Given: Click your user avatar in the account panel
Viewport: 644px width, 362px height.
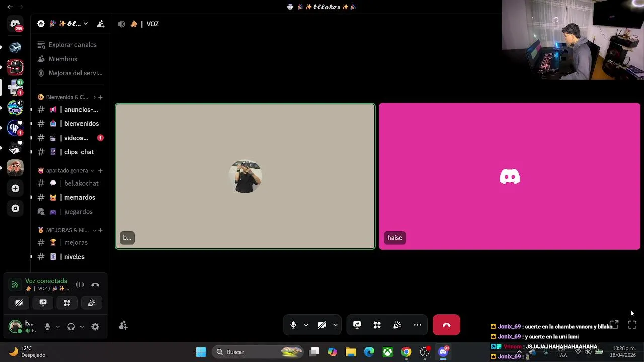Looking at the screenshot, I should (x=15, y=327).
